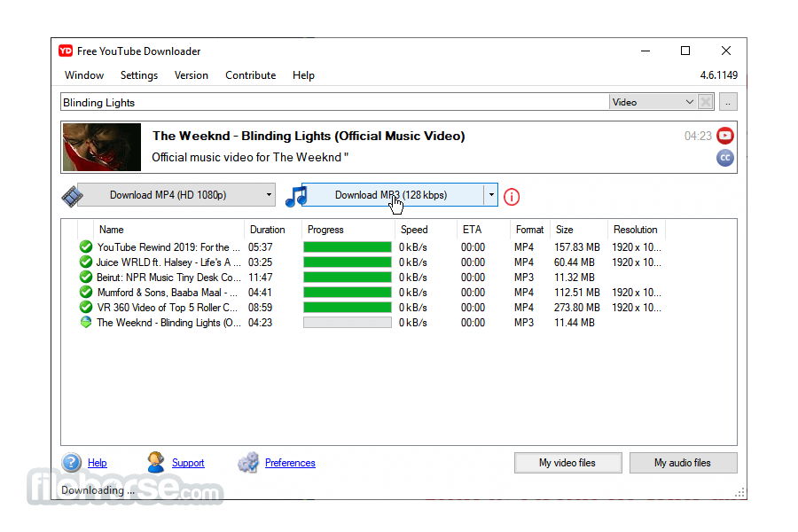Click green check icon for Beirut NPR row
The width and height of the screenshot is (798, 532).
85,278
